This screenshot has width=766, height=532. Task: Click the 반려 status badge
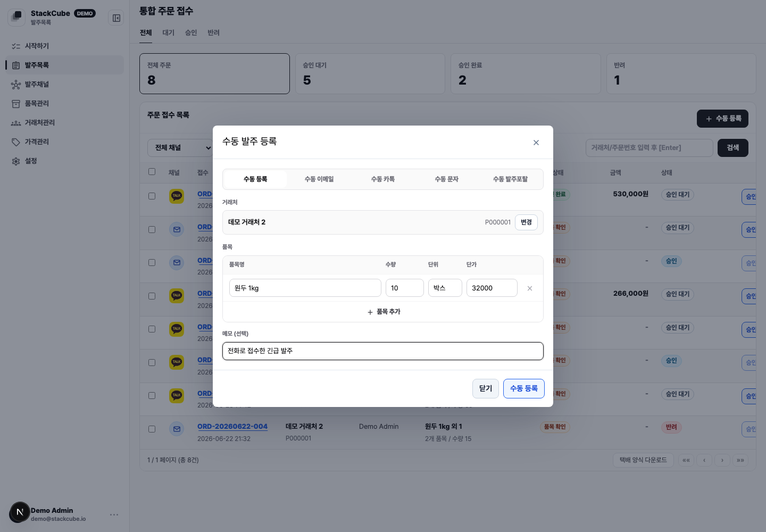click(x=671, y=427)
